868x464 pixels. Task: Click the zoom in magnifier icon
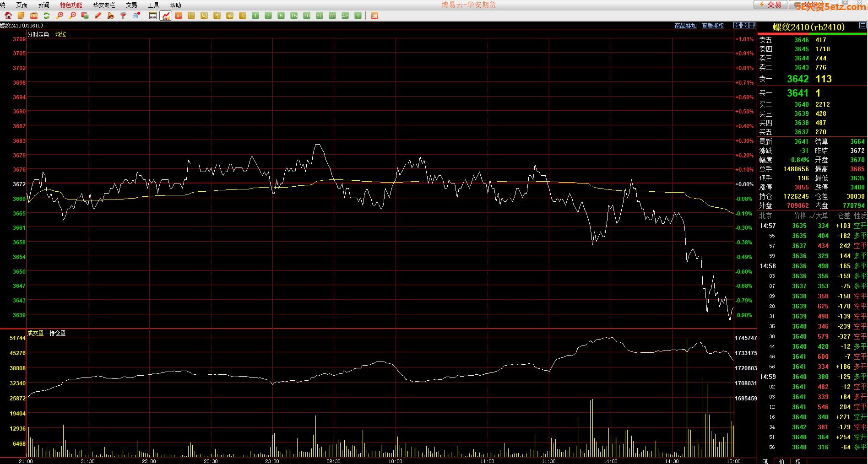(x=60, y=16)
